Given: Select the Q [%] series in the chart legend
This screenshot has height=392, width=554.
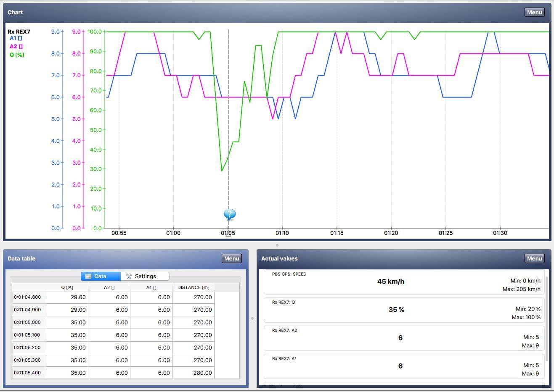Looking at the screenshot, I should point(17,55).
